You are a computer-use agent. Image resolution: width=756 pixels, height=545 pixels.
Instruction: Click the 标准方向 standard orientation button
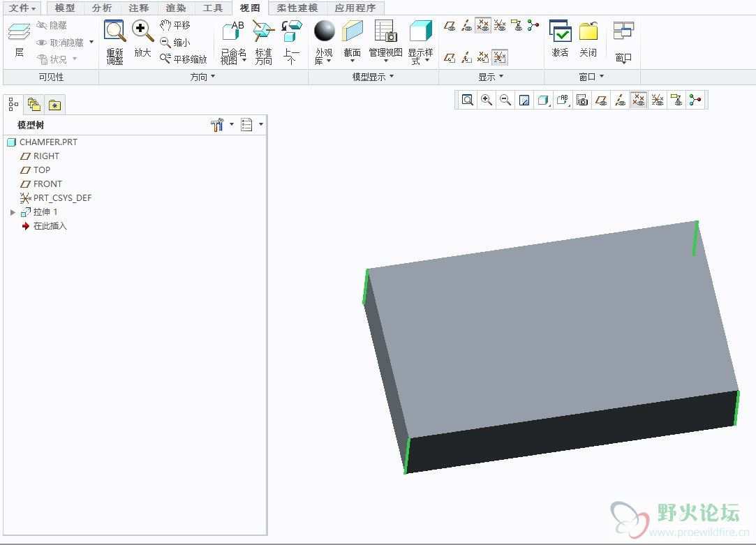click(x=263, y=43)
